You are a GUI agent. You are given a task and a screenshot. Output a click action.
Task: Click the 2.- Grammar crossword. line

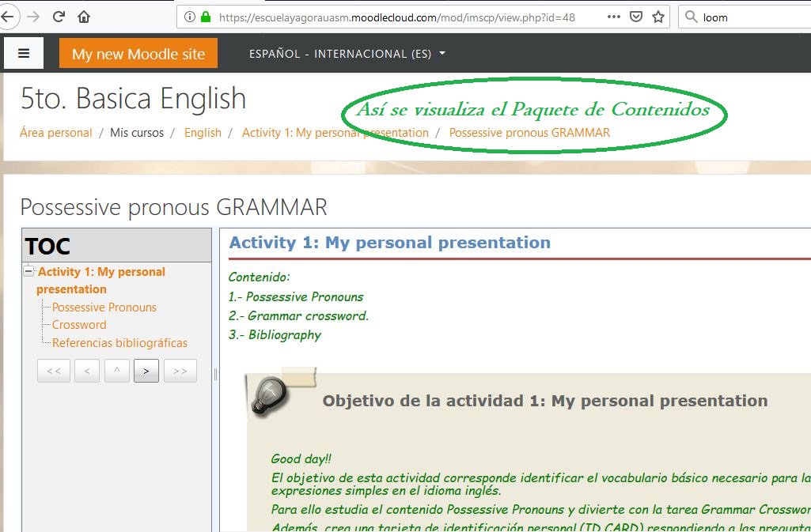pyautogui.click(x=299, y=316)
